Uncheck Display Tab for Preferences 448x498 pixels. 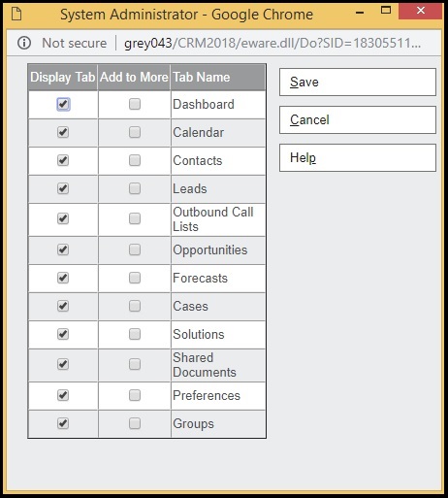(63, 395)
